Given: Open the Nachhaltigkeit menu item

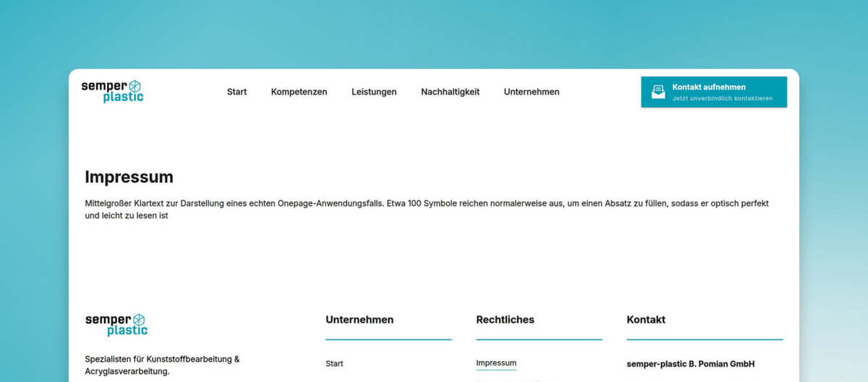Looking at the screenshot, I should [x=450, y=92].
